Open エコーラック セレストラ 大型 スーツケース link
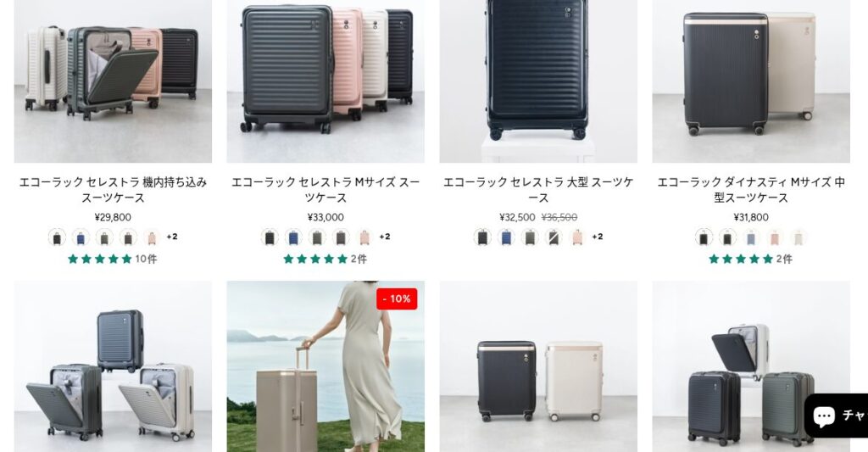This screenshot has width=868, height=452. (x=538, y=189)
